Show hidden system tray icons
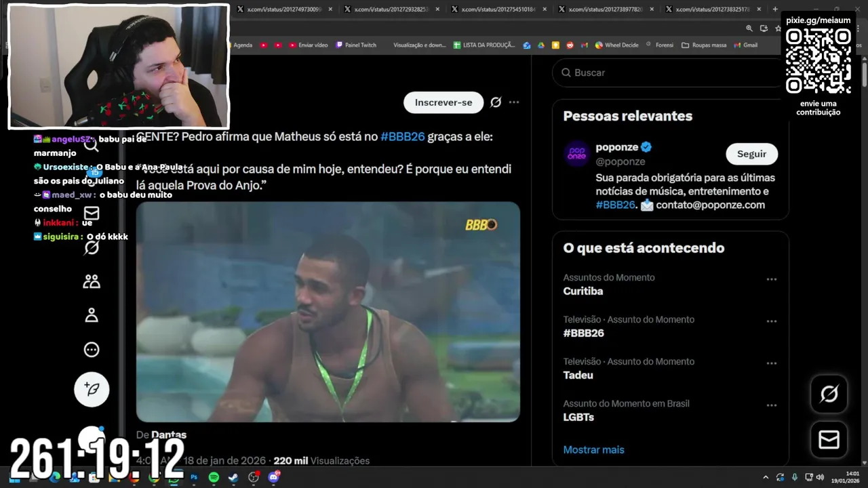This screenshot has width=868, height=488. pyautogui.click(x=766, y=477)
